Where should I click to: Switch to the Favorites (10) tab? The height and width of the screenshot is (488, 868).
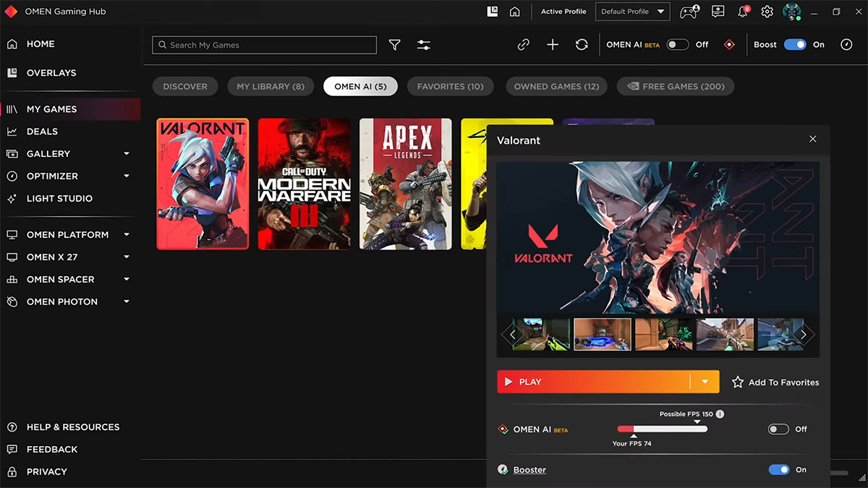(450, 86)
